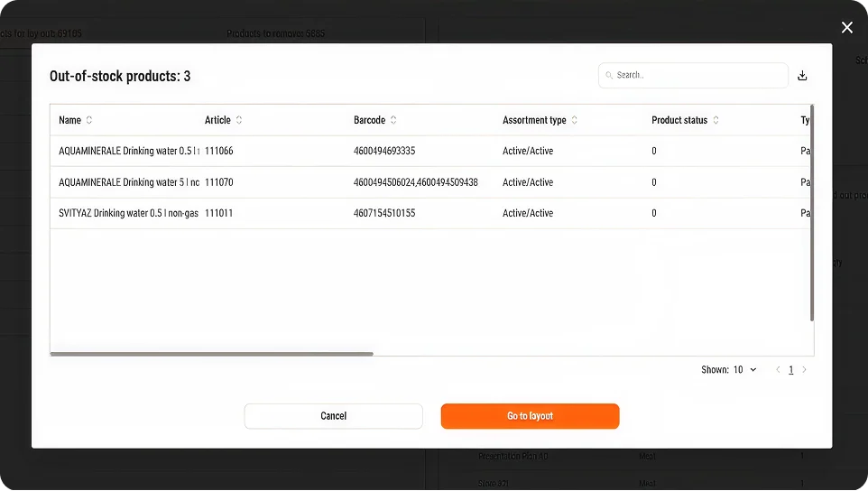Click the search magnifier icon
868x491 pixels.
[609, 75]
